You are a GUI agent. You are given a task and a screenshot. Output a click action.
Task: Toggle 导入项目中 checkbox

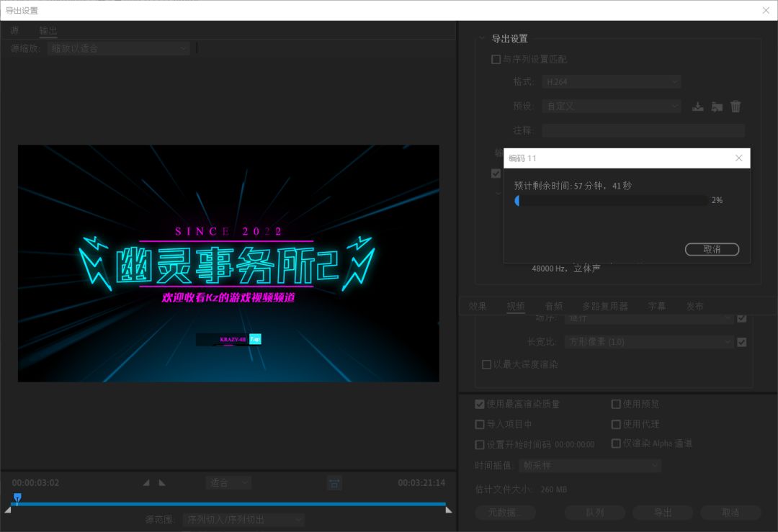pos(480,425)
